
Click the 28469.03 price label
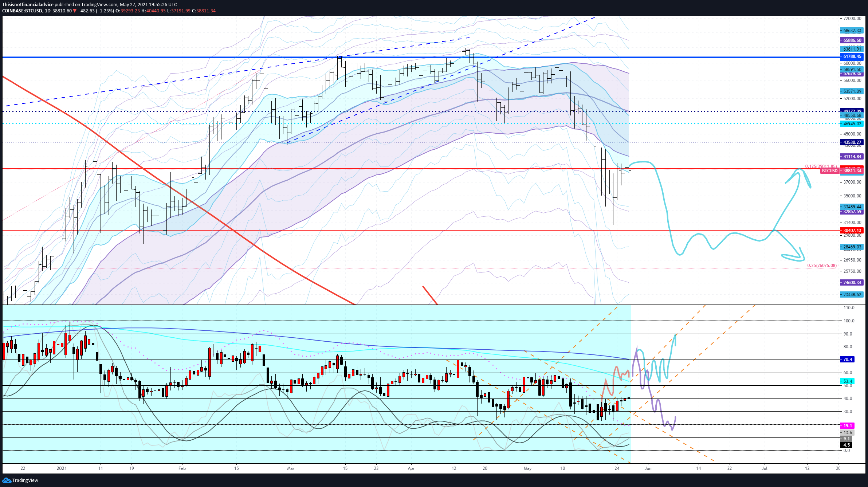(x=852, y=247)
